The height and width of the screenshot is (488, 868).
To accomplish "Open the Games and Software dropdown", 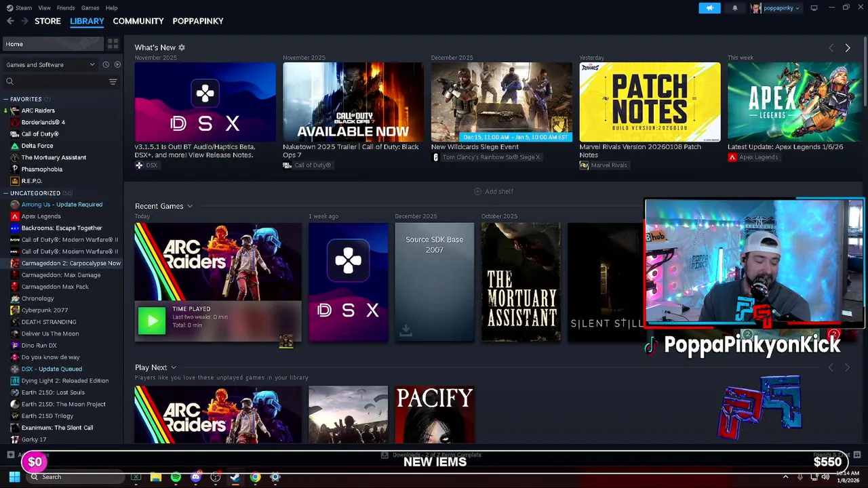I will [51, 65].
